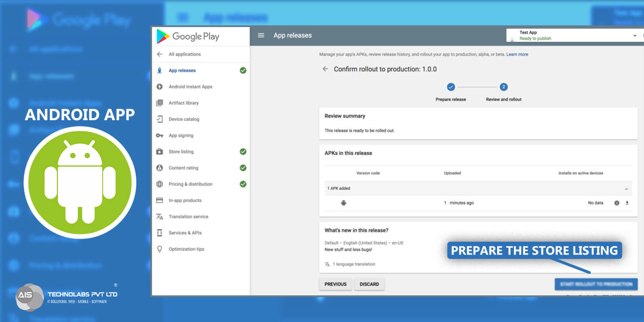The width and height of the screenshot is (644, 322).
Task: Open Pricing & distribution
Action: click(191, 184)
